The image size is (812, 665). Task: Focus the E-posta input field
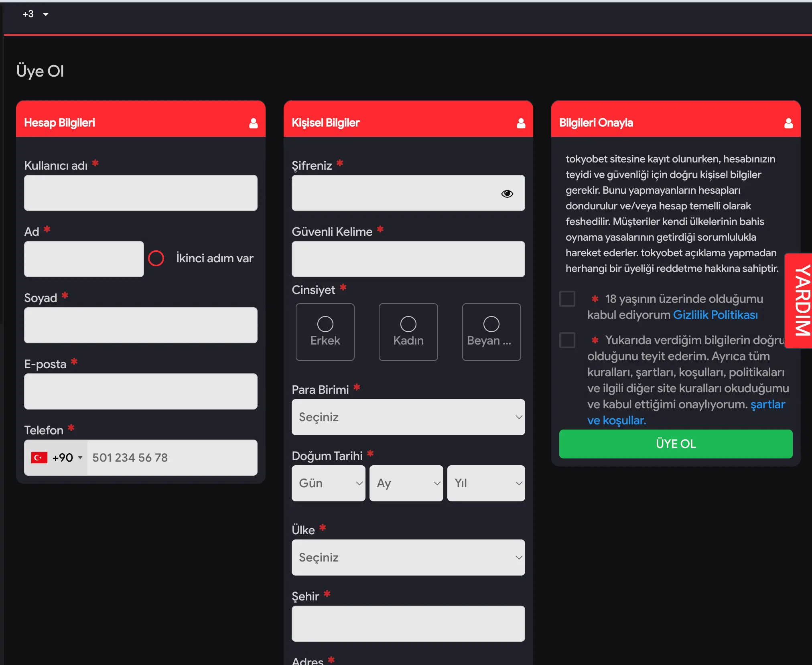(140, 391)
